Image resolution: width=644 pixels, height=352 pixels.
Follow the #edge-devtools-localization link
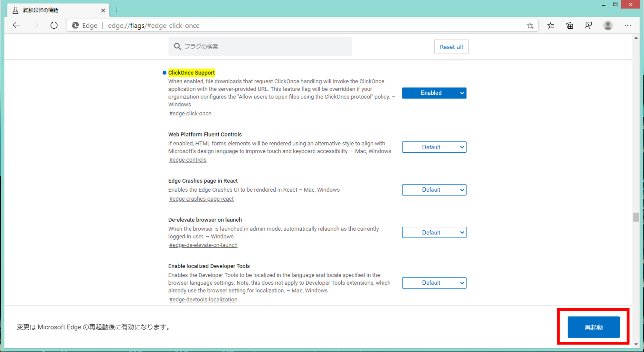point(203,300)
